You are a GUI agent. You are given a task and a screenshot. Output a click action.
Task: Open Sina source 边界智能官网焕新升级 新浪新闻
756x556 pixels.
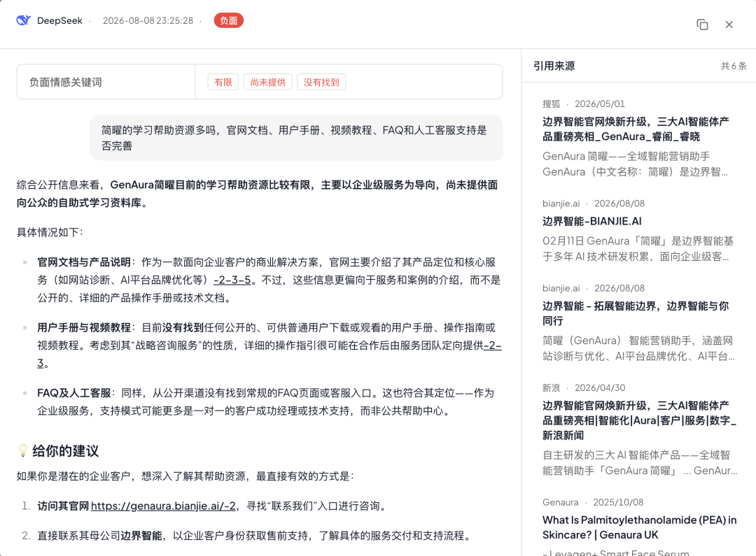[x=639, y=420]
